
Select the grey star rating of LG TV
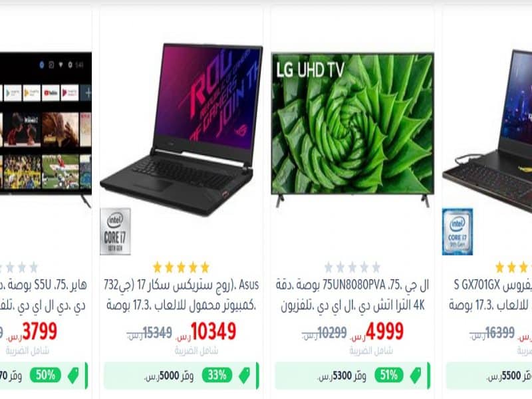[x=352, y=267]
